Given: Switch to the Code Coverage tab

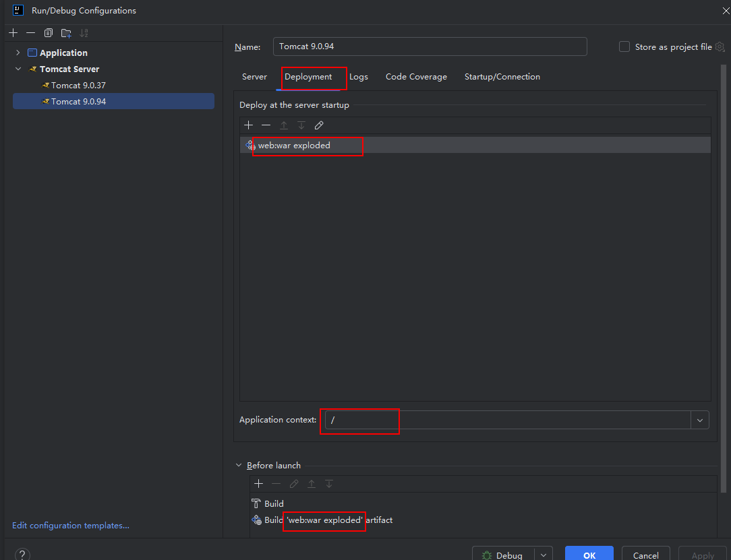Looking at the screenshot, I should (x=416, y=77).
